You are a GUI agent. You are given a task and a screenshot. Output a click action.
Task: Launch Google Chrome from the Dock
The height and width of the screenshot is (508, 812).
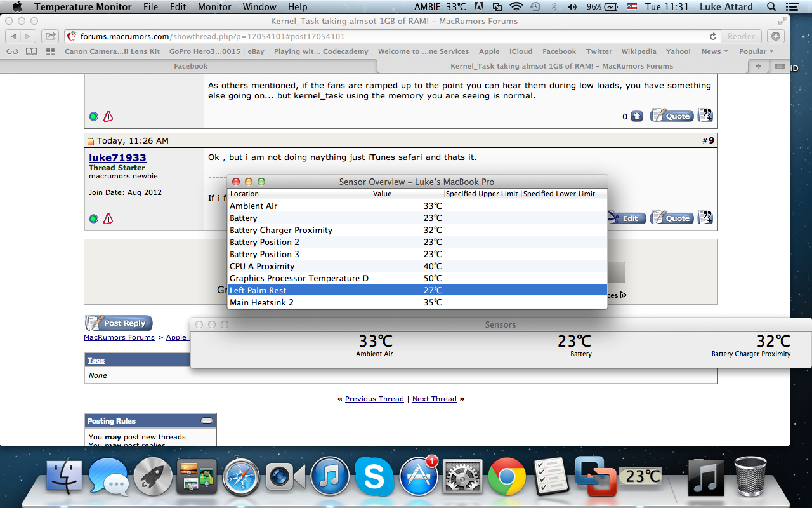tap(507, 477)
